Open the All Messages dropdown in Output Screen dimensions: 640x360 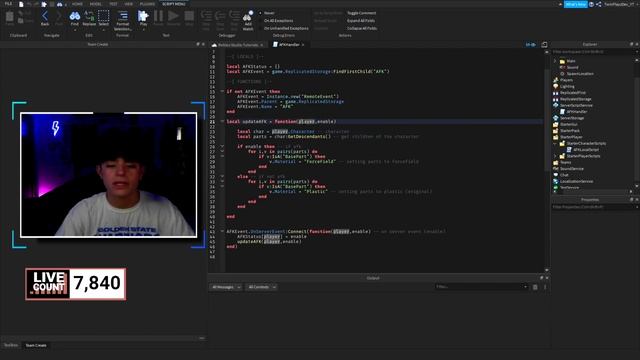click(226, 287)
